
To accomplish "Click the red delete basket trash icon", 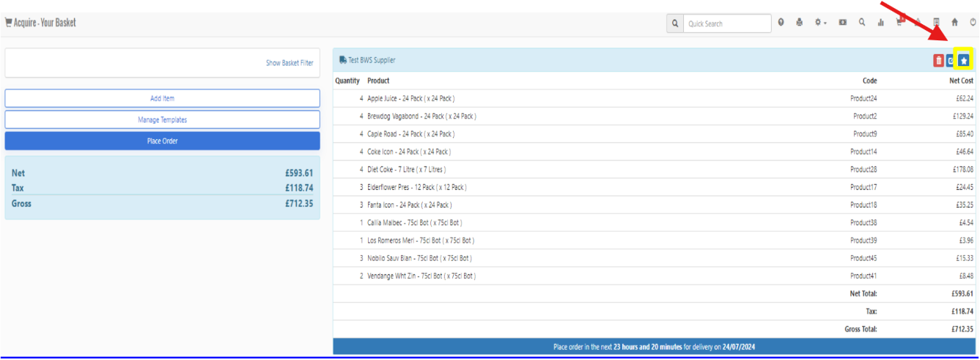I will click(x=938, y=61).
